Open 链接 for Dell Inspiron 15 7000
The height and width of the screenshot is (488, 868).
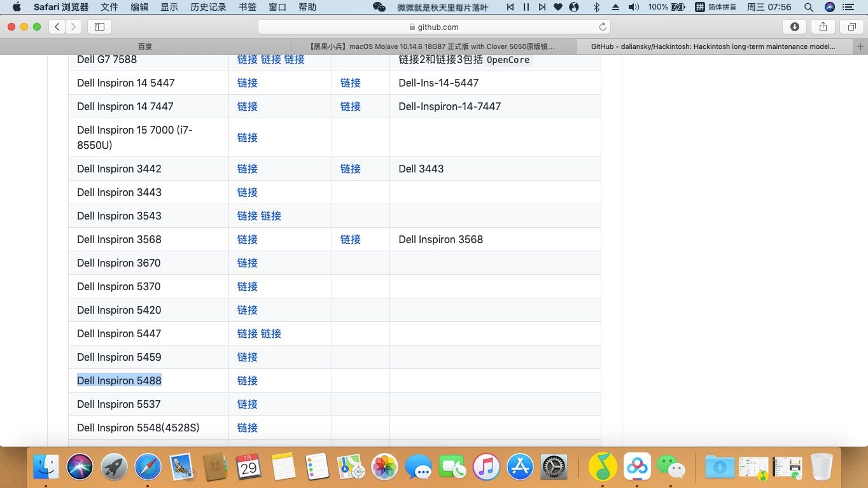pos(248,137)
